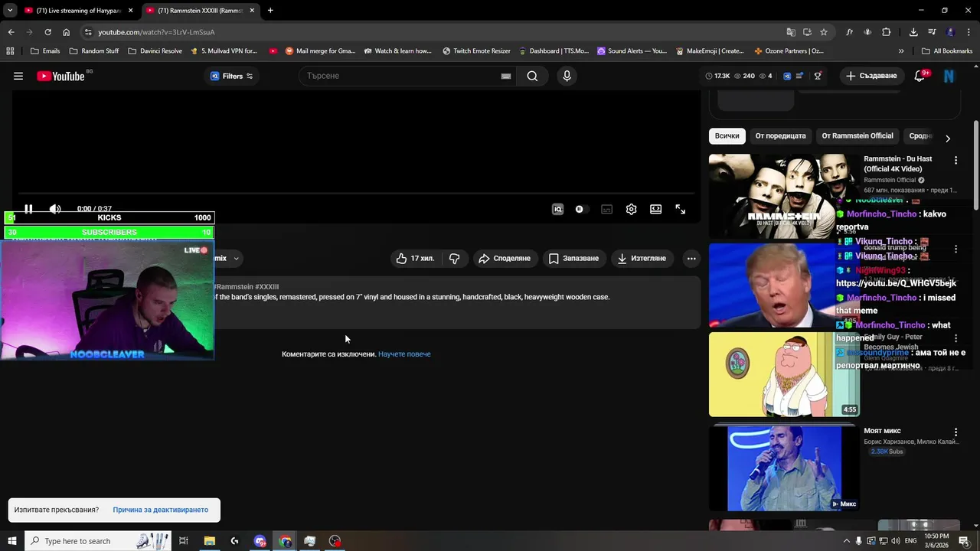
Task: Switch to theater mode
Action: tap(656, 209)
